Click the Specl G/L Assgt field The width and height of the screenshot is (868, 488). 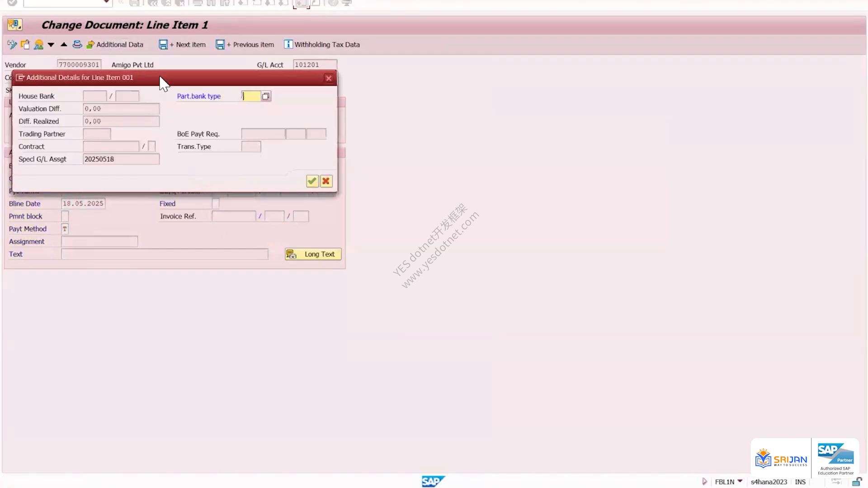point(121,159)
